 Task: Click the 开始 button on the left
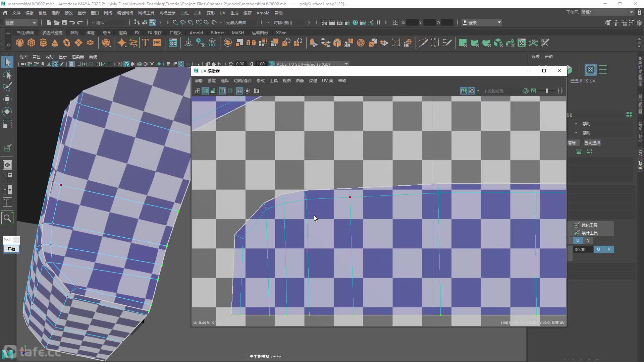click(x=11, y=249)
